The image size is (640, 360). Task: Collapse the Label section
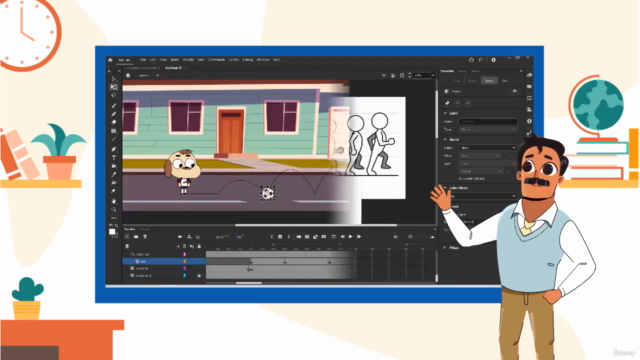445,113
